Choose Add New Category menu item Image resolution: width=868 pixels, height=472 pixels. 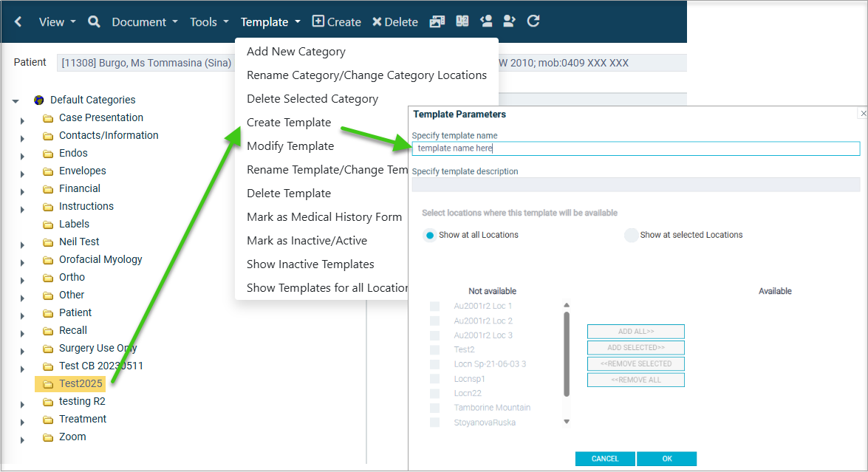coord(296,52)
